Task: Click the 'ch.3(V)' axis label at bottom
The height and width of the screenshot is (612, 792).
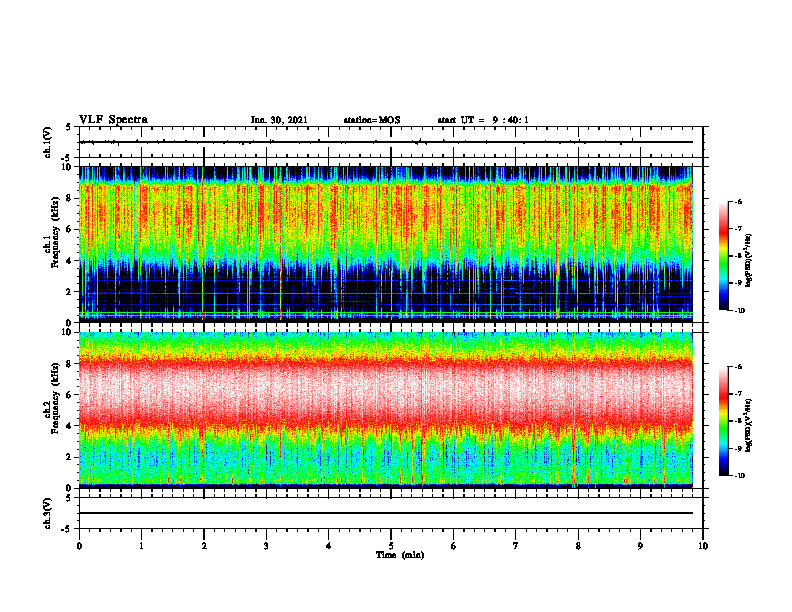Action: [x=48, y=513]
